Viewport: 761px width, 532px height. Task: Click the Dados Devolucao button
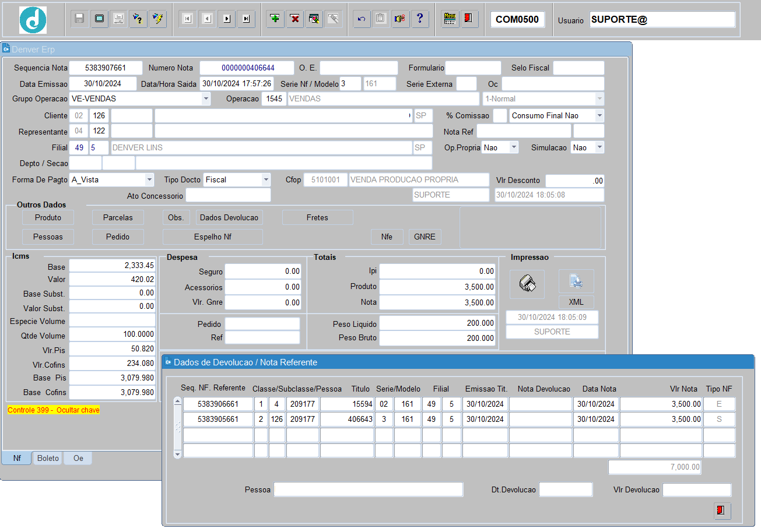[x=229, y=217]
